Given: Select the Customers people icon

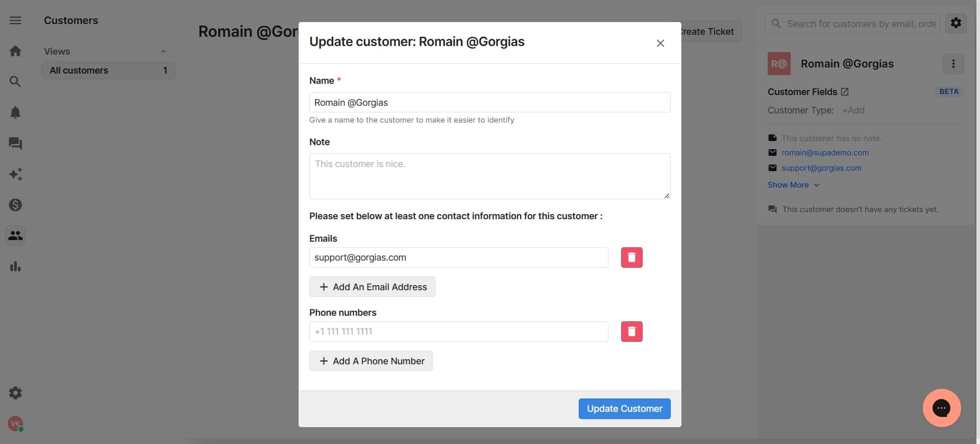Looking at the screenshot, I should tap(15, 236).
